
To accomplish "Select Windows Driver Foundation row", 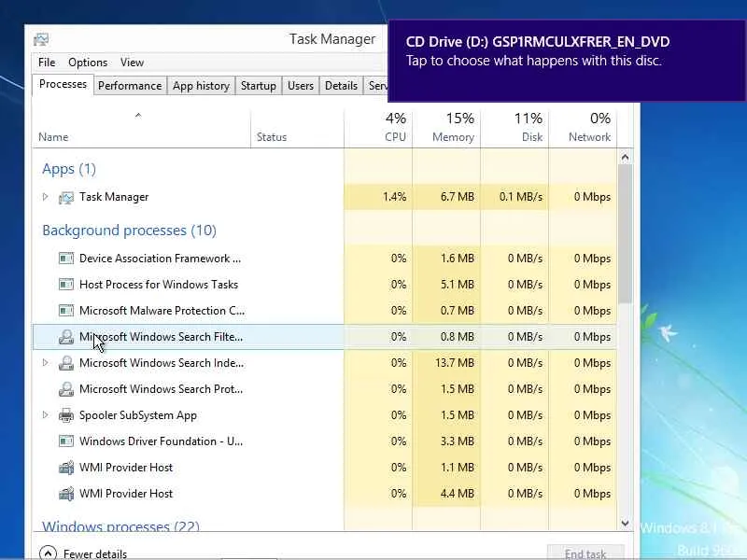I will (x=324, y=441).
